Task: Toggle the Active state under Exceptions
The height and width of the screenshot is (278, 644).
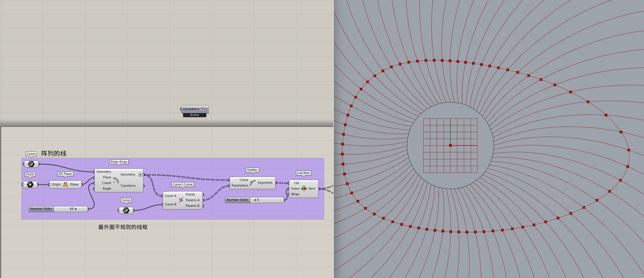Action: point(194,115)
